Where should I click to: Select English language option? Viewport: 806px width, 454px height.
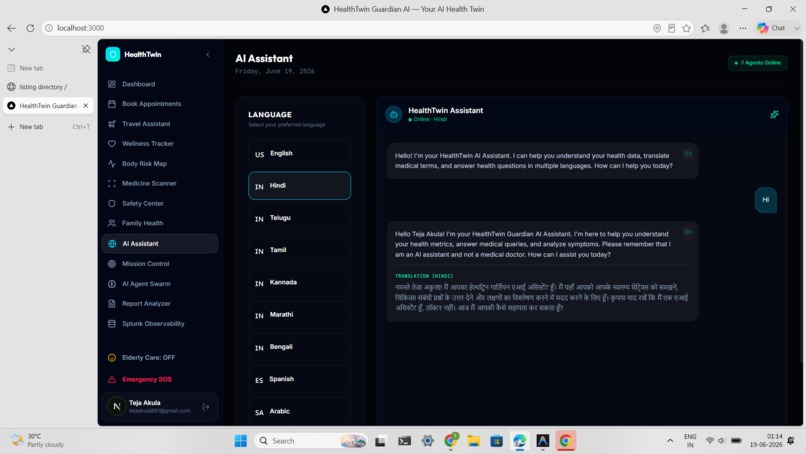pos(299,153)
